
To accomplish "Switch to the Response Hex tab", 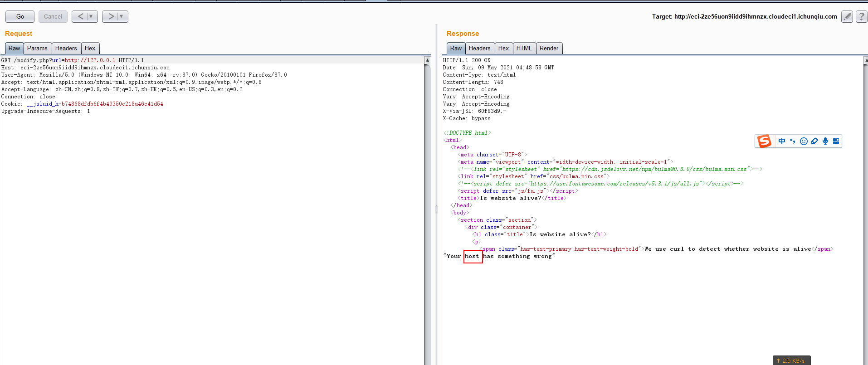I will point(503,49).
